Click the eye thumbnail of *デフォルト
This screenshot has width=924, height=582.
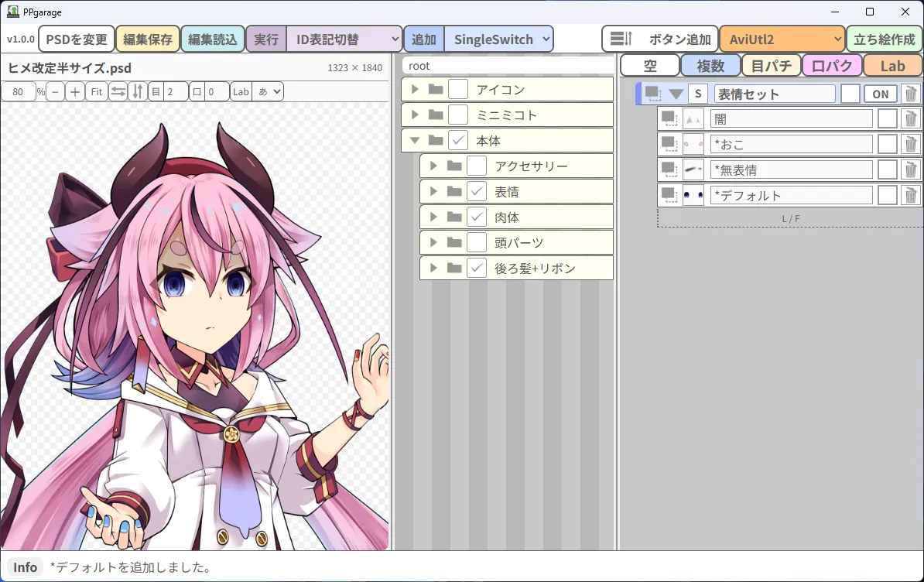(693, 195)
